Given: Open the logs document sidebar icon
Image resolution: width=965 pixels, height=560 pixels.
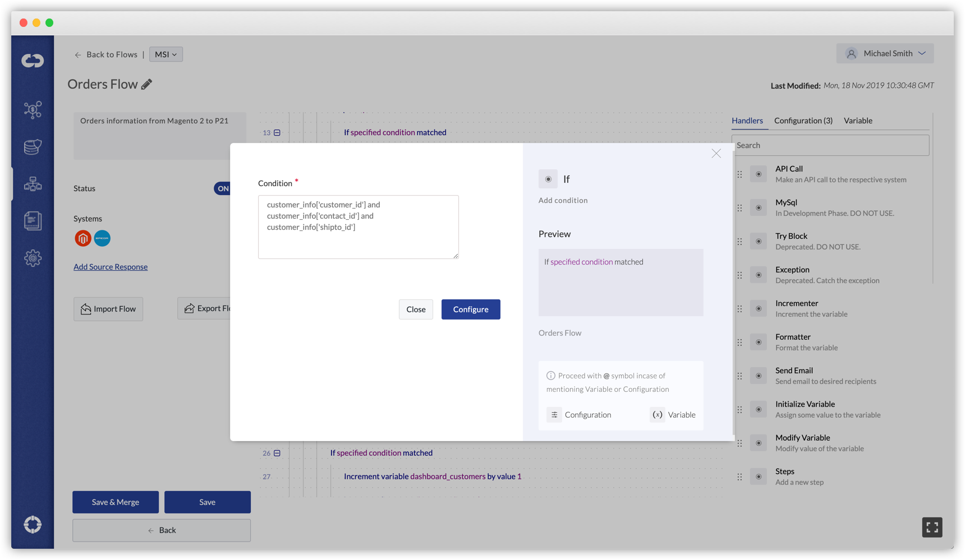Looking at the screenshot, I should (x=33, y=221).
